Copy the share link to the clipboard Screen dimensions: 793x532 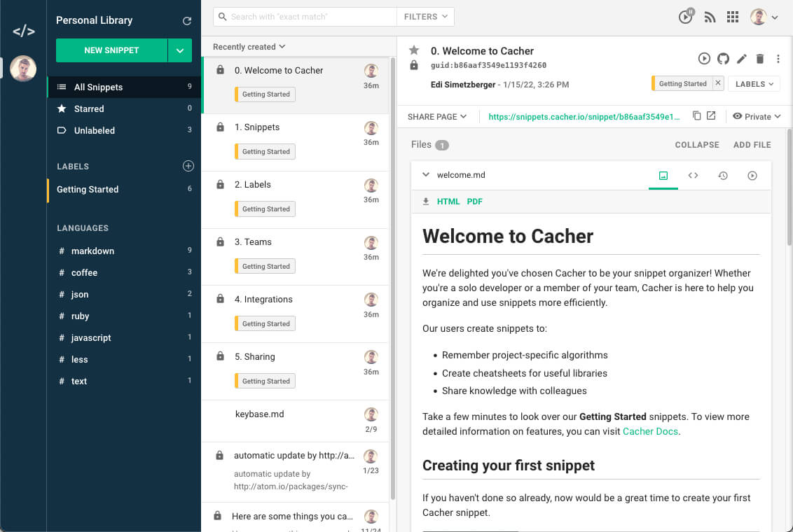click(696, 115)
